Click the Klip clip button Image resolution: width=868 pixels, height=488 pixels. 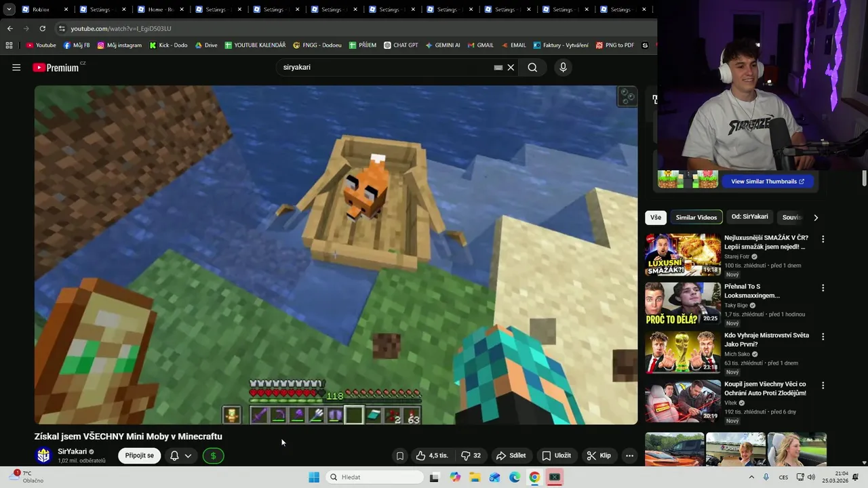pyautogui.click(x=599, y=455)
